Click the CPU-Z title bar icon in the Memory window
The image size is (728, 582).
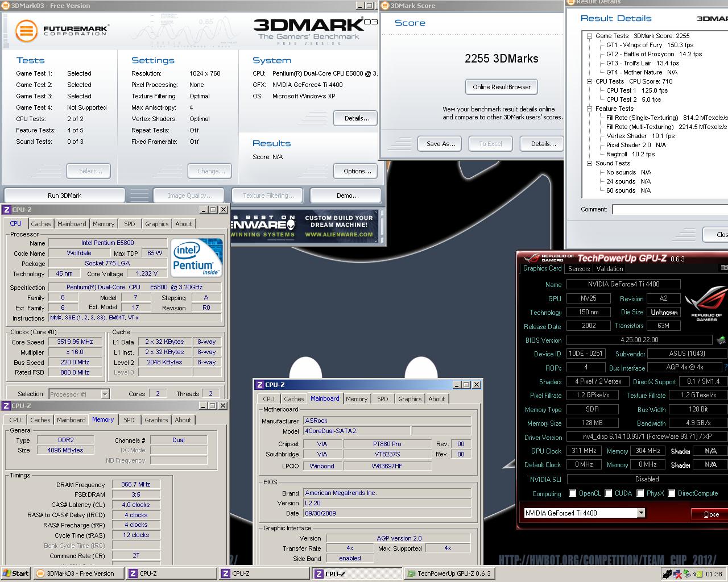[x=6, y=406]
